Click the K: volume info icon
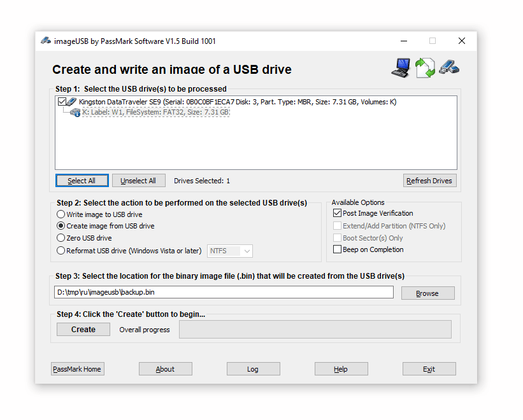The image size is (523, 420). [x=75, y=113]
